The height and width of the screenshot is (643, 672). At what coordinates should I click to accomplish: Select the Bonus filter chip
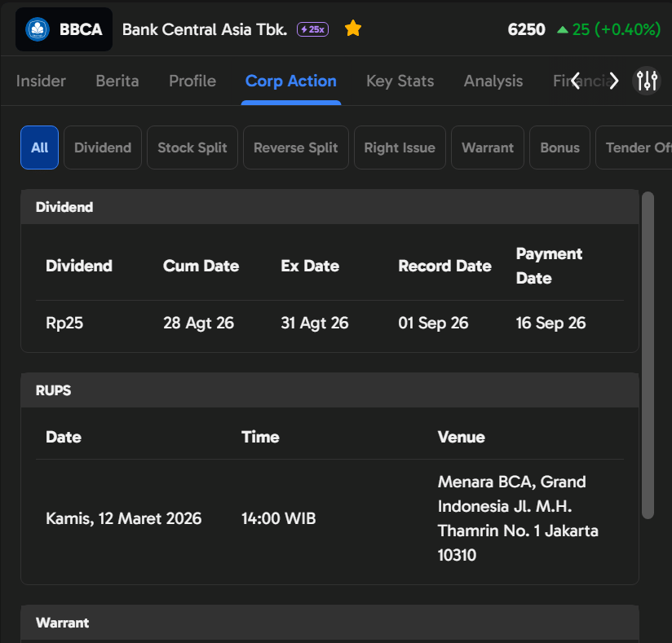559,148
